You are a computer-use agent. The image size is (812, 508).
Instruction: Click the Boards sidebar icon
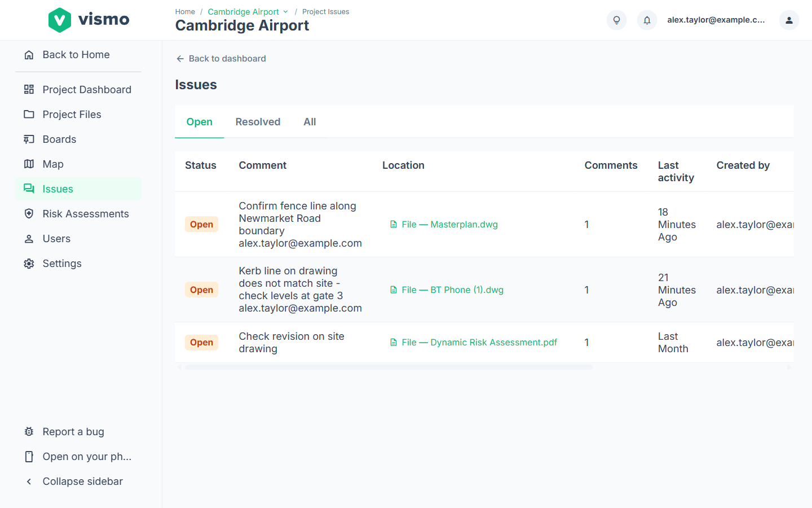pos(29,139)
